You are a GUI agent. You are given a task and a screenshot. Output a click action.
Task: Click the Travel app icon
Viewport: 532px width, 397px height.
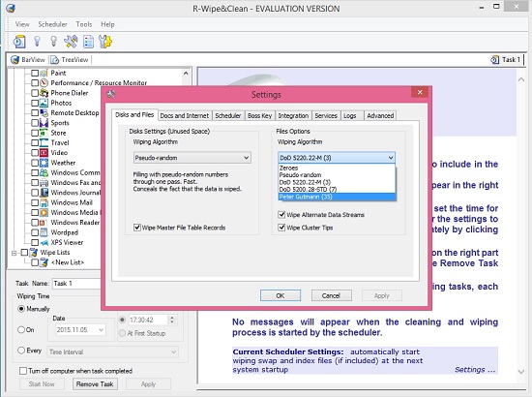44,142
